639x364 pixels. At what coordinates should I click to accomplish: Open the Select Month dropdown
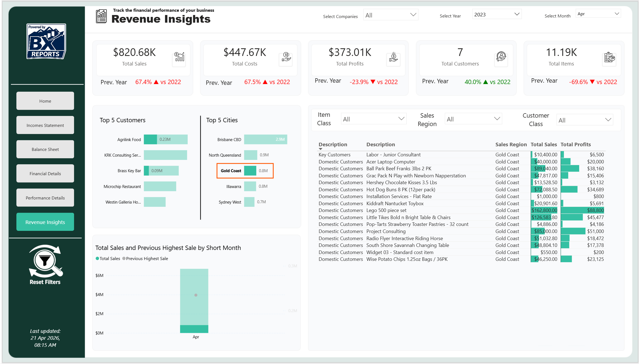coord(598,14)
